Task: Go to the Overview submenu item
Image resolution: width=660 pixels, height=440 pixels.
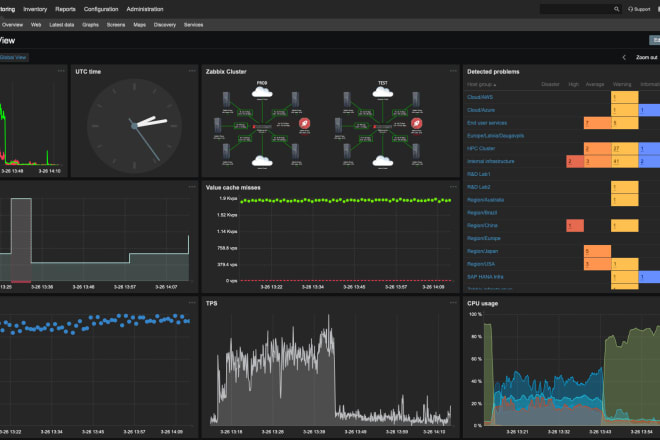Action: click(12, 25)
